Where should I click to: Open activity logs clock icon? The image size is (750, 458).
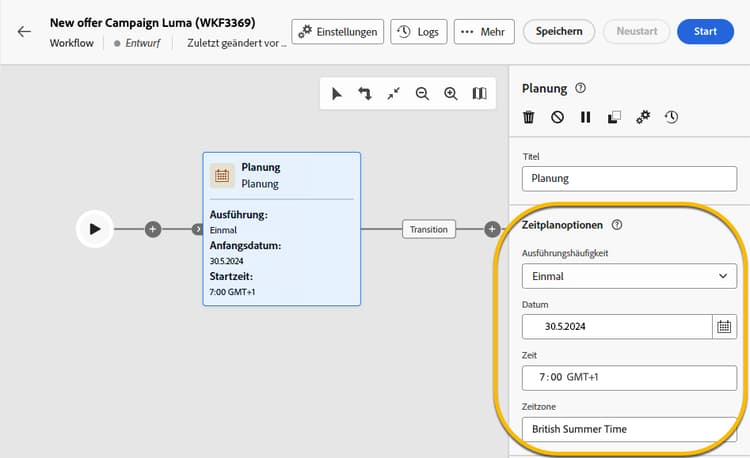[x=672, y=117]
